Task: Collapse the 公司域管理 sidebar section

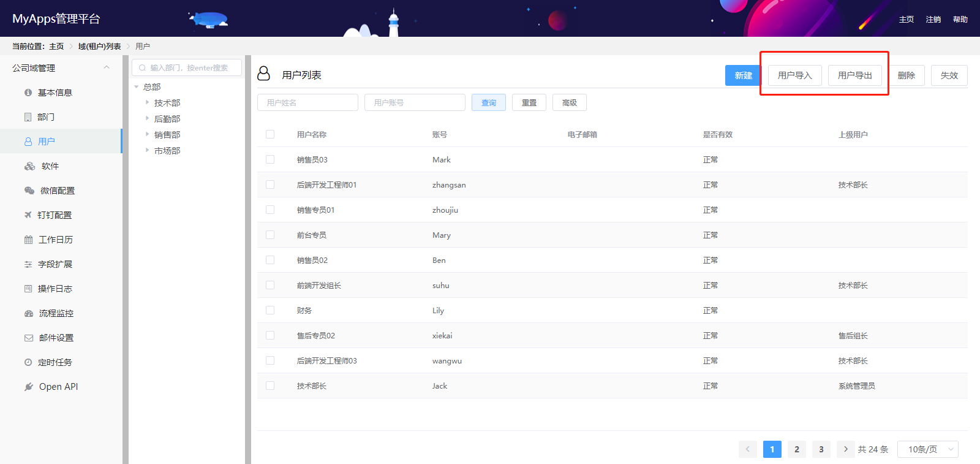Action: [x=107, y=67]
